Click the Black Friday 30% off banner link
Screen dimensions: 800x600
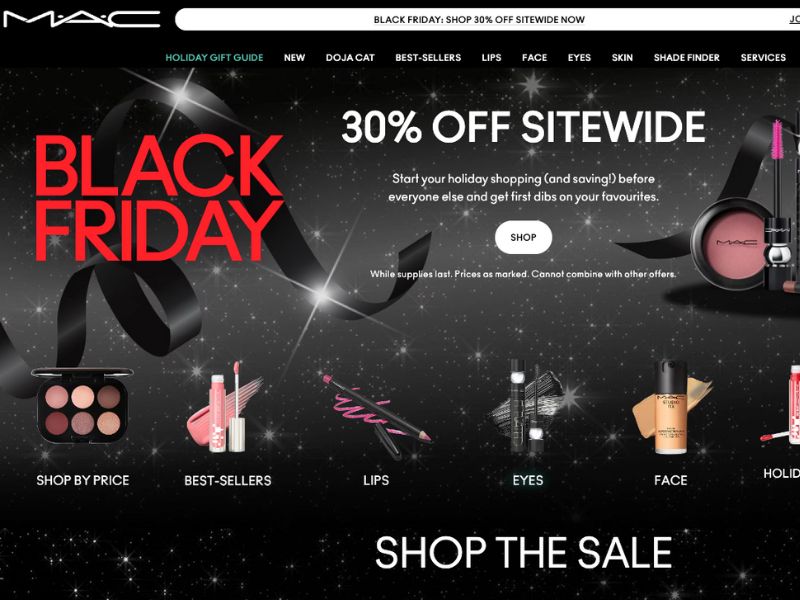coord(479,20)
